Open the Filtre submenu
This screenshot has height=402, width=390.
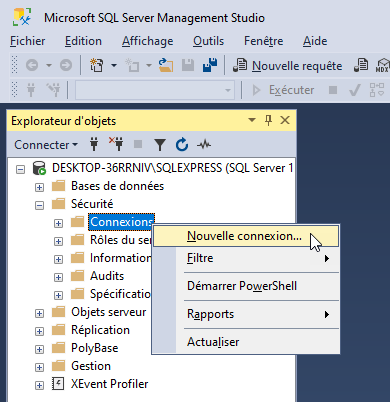click(x=246, y=258)
